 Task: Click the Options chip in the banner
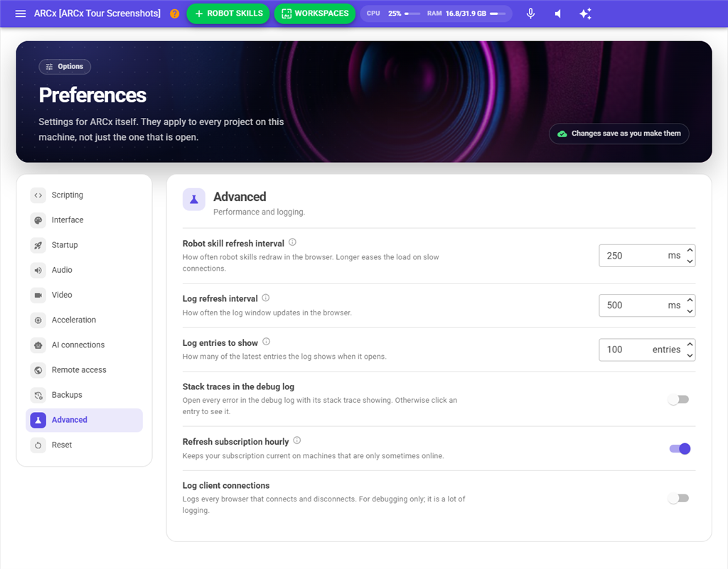(x=65, y=67)
